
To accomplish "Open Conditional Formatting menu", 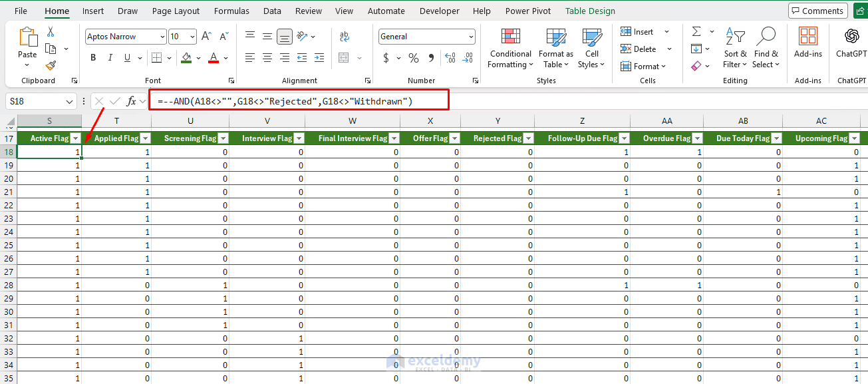I will coord(511,49).
